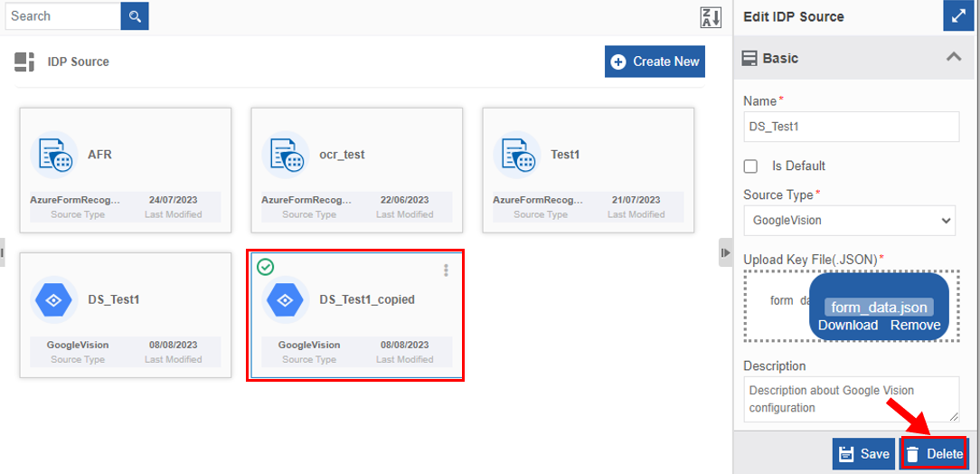Click the 24/07/2023 date on AFR card
The image size is (980, 474).
click(x=173, y=200)
